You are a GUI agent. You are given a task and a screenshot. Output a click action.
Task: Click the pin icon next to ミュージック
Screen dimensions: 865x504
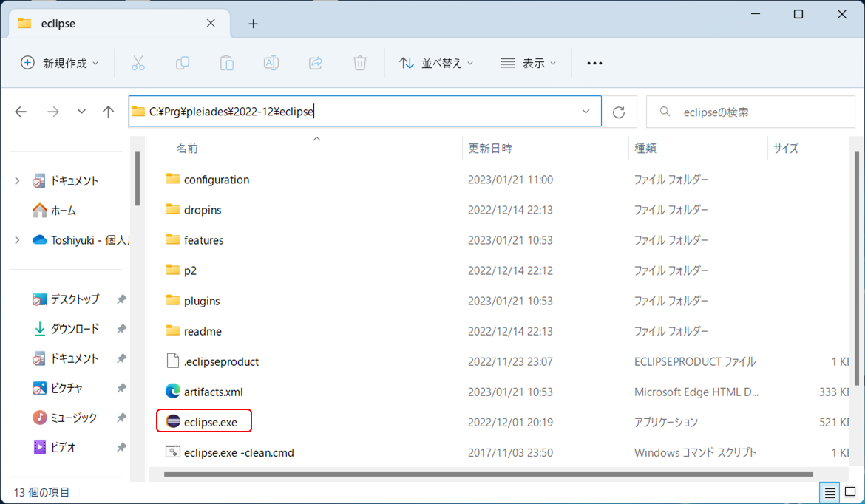pos(121,418)
